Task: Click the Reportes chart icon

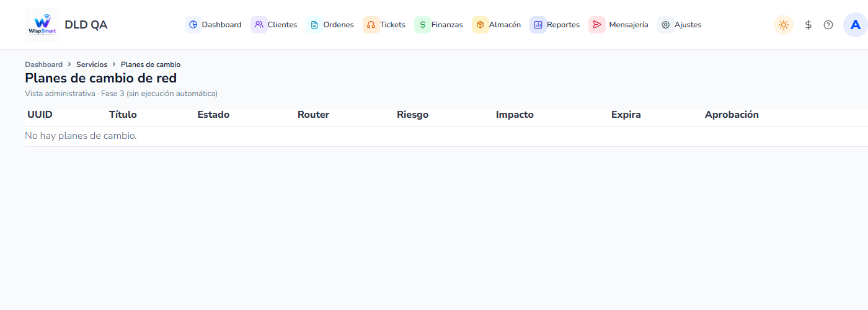Action: click(x=538, y=25)
